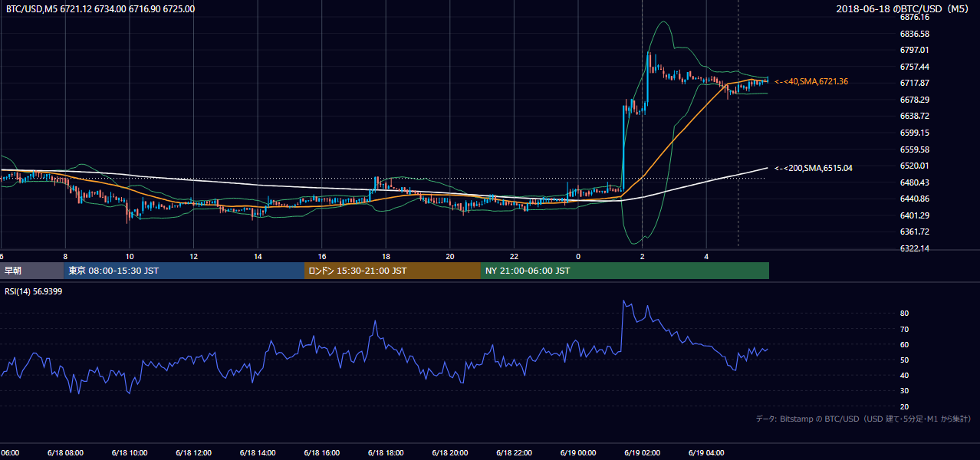Click the Bitstamp data source credit text
This screenshot has width=980, height=460.
pos(864,419)
